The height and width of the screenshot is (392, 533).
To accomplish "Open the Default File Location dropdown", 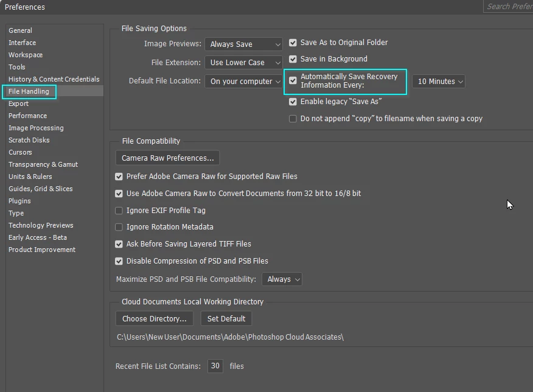I will [243, 81].
